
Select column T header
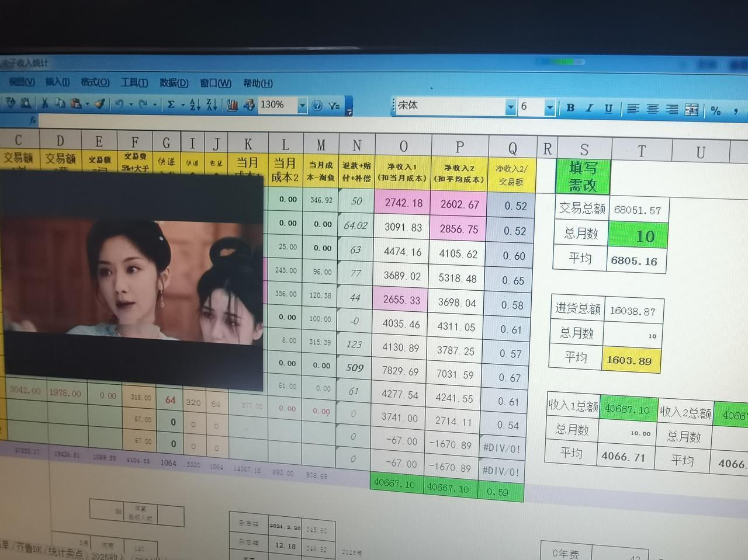click(x=642, y=151)
